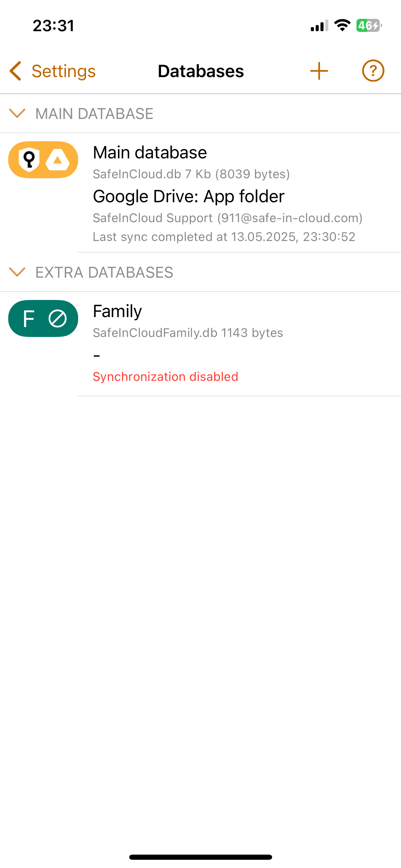This screenshot has width=401, height=868.
Task: Tap the home indicator bar
Action: coord(200,857)
